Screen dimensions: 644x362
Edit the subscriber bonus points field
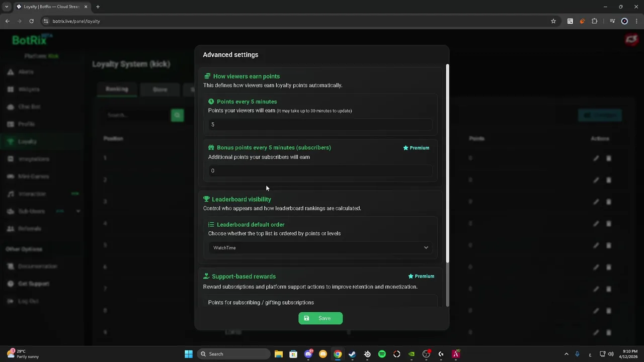(x=320, y=171)
